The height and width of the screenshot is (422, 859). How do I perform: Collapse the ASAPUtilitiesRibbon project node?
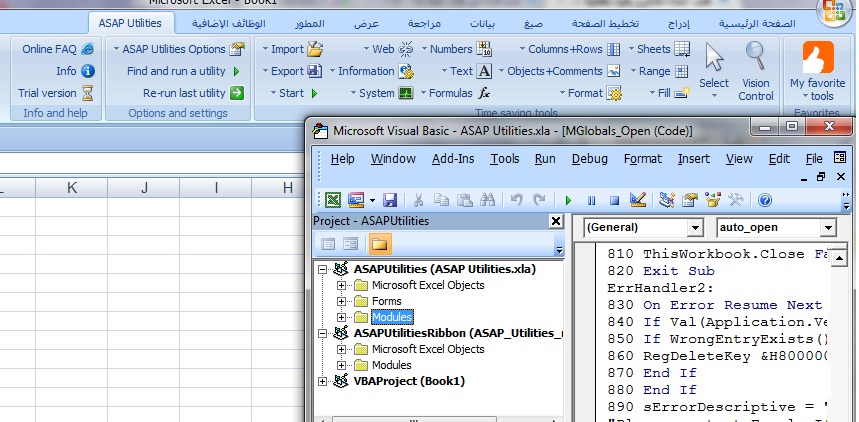pos(323,334)
